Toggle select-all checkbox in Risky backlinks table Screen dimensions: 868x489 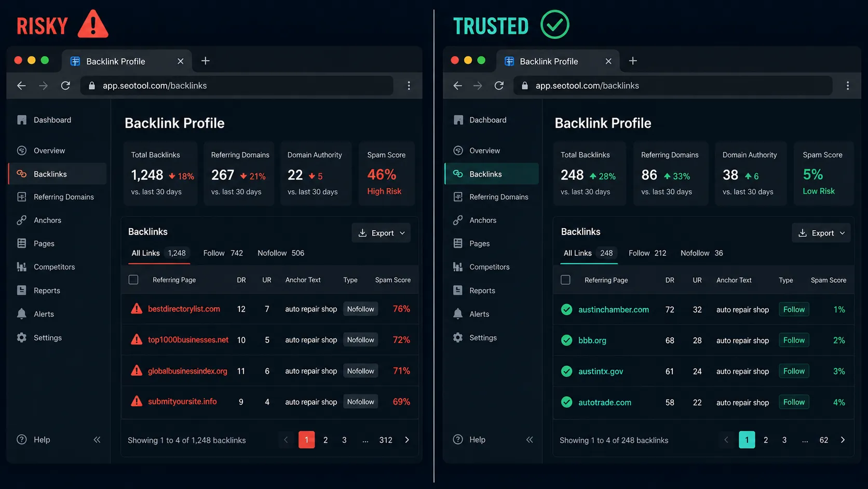coord(133,280)
